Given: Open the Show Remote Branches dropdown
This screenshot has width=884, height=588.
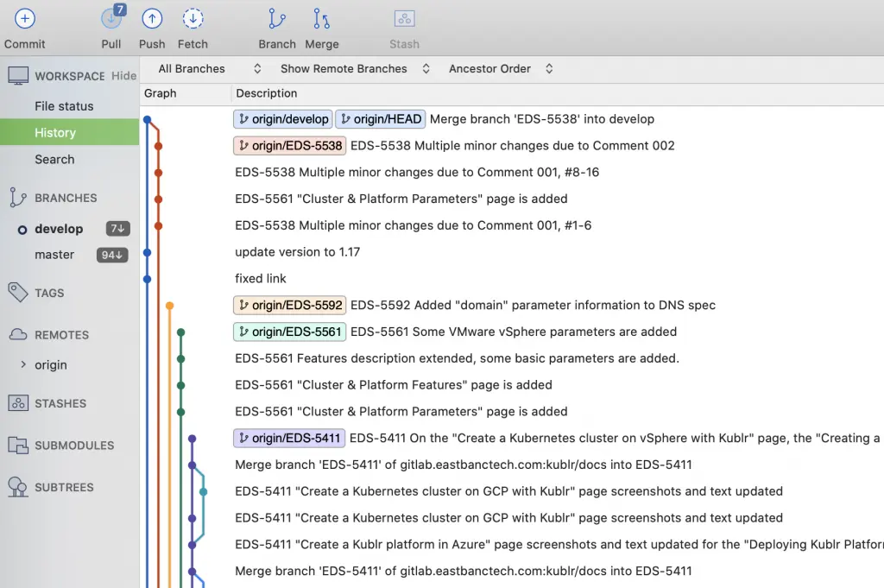Looking at the screenshot, I should 355,69.
